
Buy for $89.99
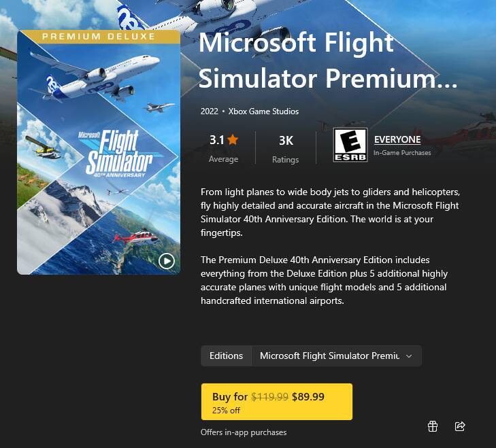click(x=277, y=402)
